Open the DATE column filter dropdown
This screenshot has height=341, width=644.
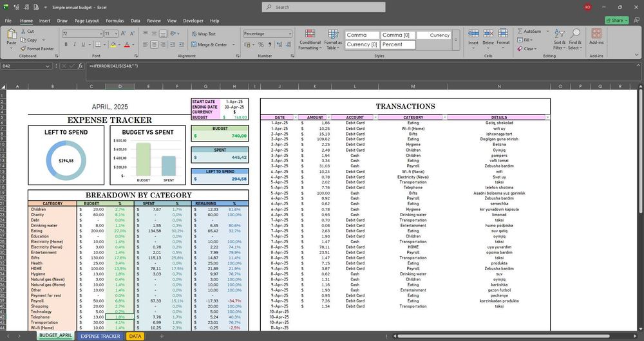point(295,117)
